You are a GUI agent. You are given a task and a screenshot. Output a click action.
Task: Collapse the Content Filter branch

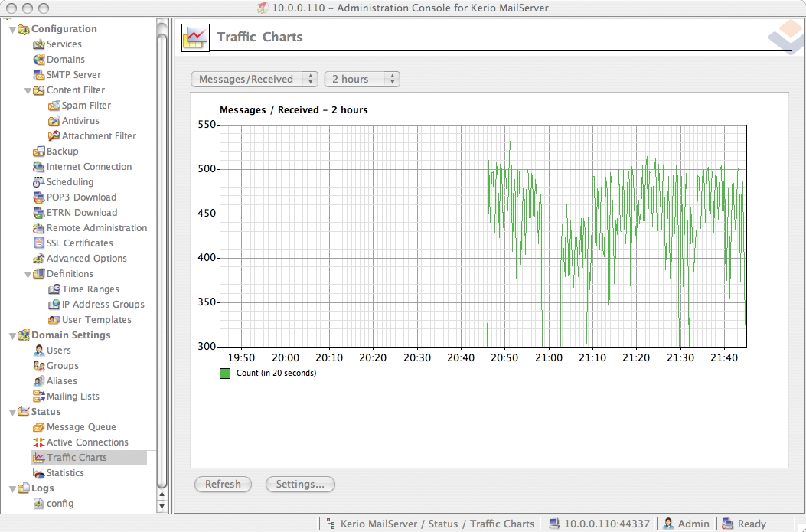point(28,91)
